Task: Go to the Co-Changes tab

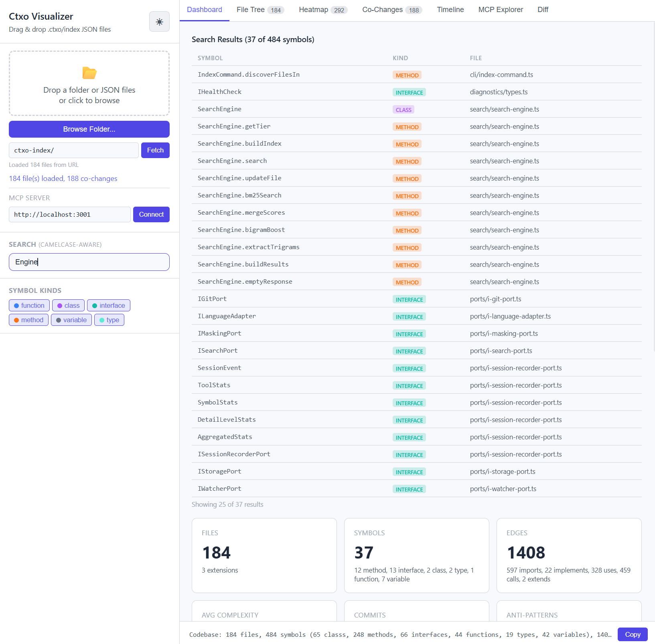Action: 392,10
